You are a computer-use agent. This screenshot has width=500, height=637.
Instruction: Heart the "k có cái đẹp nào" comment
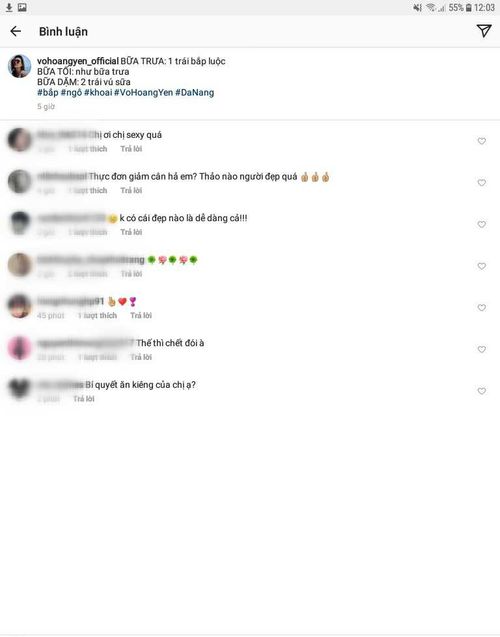[482, 224]
